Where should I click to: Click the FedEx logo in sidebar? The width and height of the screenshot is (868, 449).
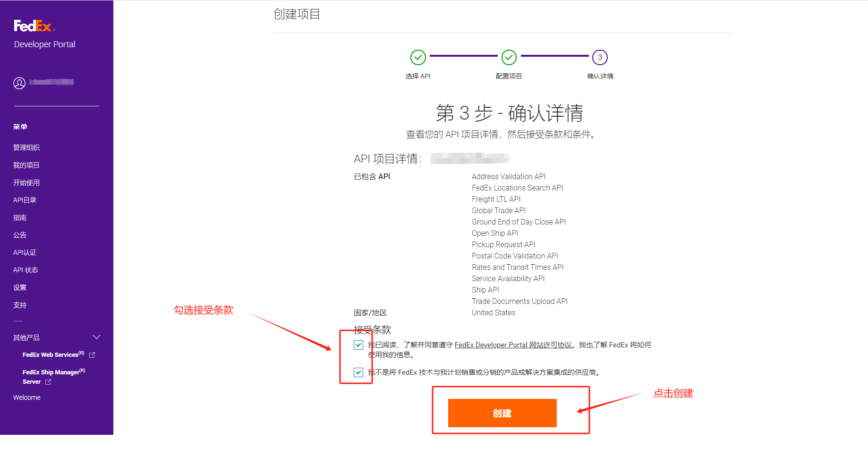coord(34,26)
